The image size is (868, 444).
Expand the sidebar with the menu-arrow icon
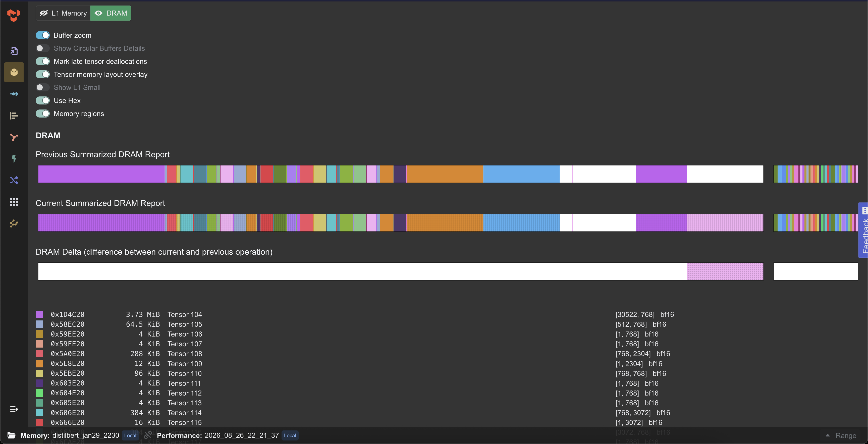14,409
